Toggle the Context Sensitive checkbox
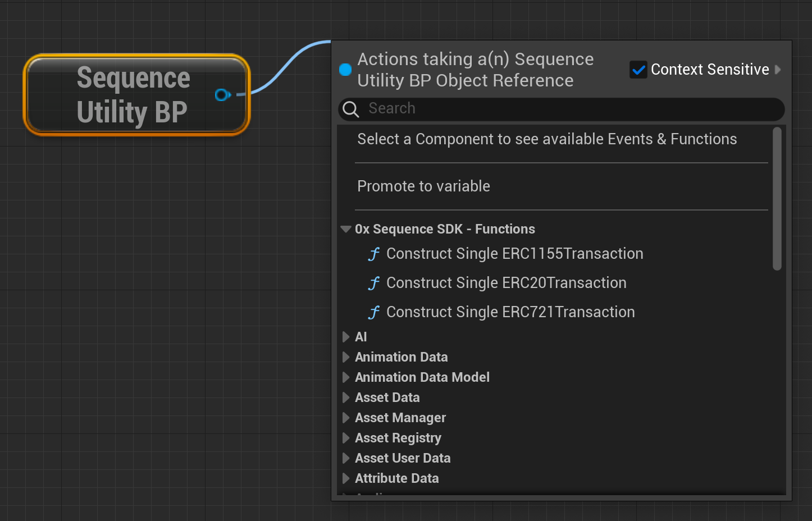The height and width of the screenshot is (521, 812). point(638,70)
